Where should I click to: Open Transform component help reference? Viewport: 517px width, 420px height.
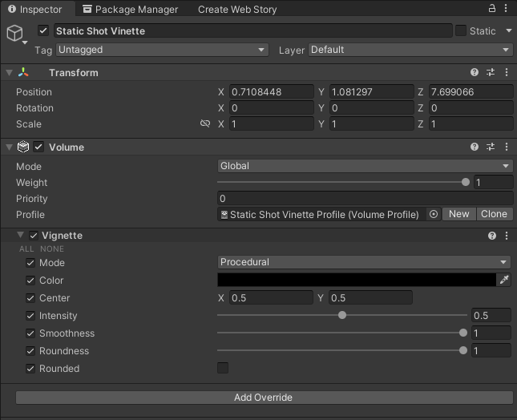coord(475,73)
